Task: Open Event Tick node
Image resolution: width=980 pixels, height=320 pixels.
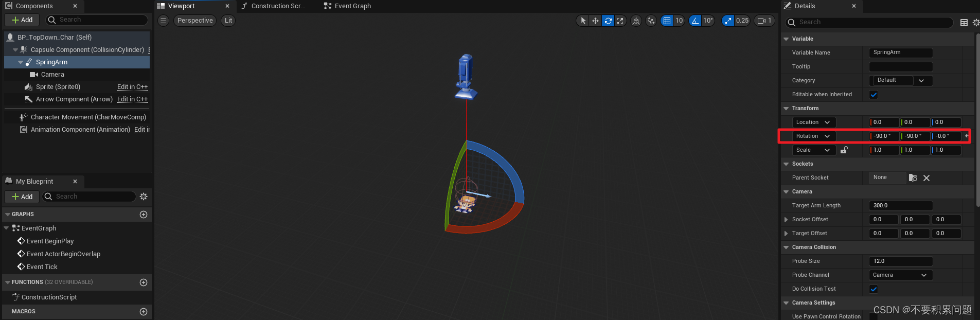Action: pos(42,267)
